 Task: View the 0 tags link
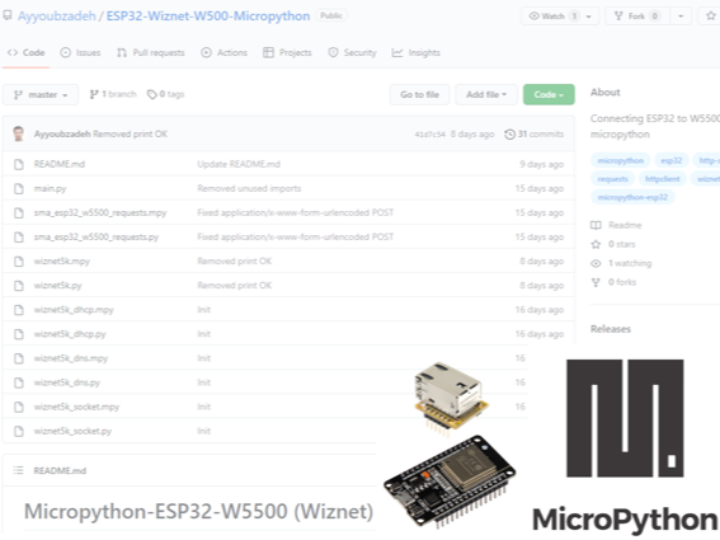[x=166, y=94]
